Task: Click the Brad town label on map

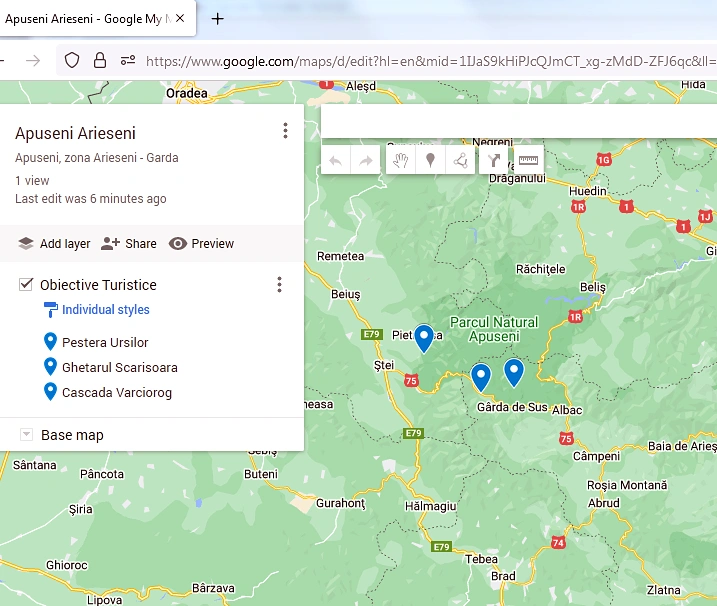Action: coord(503,576)
